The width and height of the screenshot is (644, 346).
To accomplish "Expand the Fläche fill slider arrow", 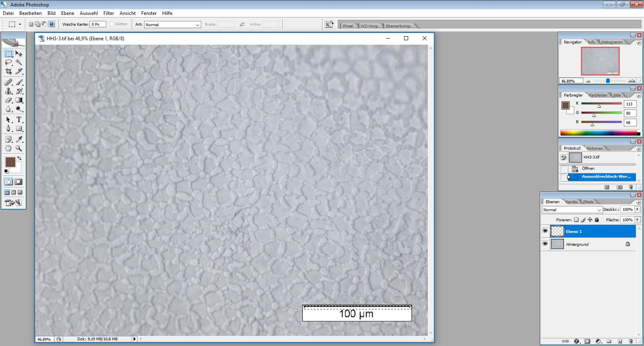I will click(x=637, y=220).
